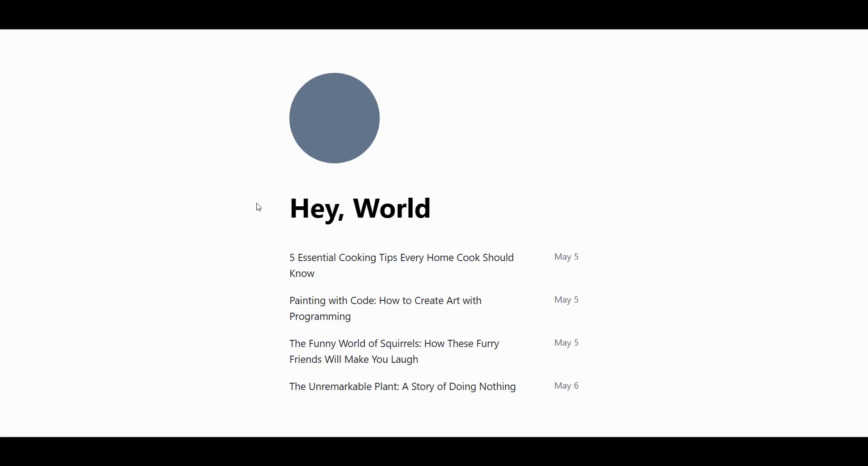Click the round gray avatar image
The image size is (868, 466).
point(335,118)
